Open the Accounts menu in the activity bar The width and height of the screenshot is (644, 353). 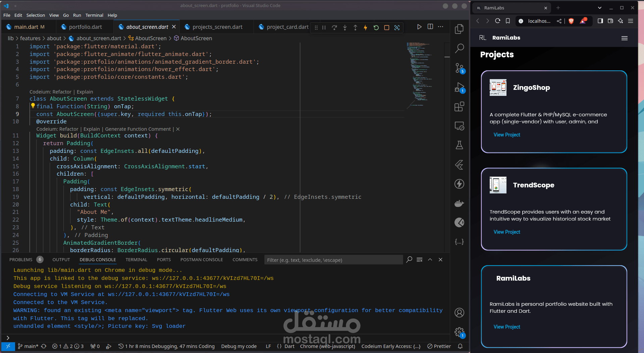[459, 313]
